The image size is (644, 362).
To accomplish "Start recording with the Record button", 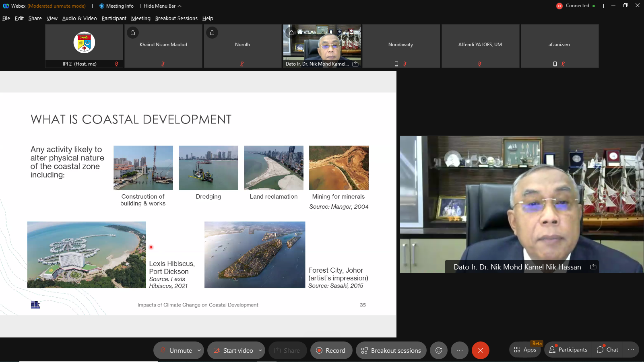I will [331, 350].
